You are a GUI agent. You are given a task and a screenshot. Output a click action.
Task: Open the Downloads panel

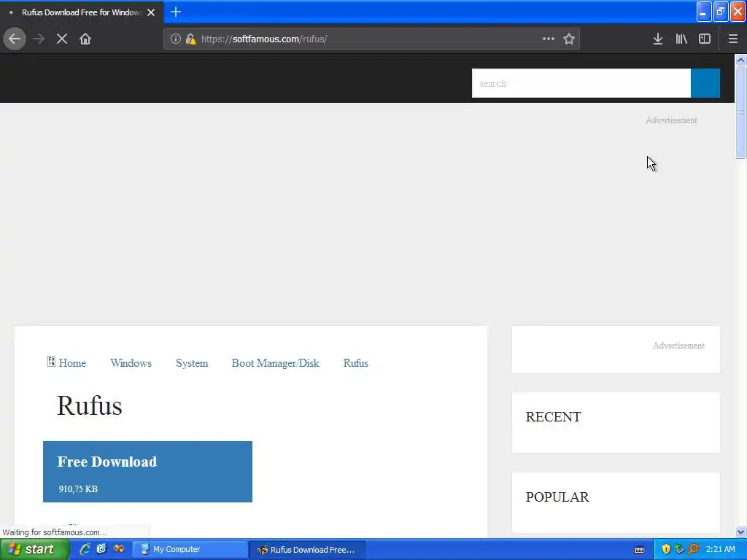coord(658,39)
